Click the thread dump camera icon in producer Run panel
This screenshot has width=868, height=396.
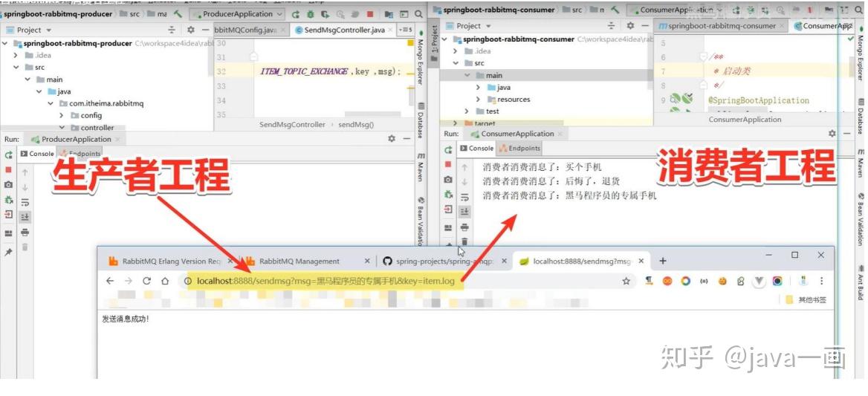pos(8,185)
